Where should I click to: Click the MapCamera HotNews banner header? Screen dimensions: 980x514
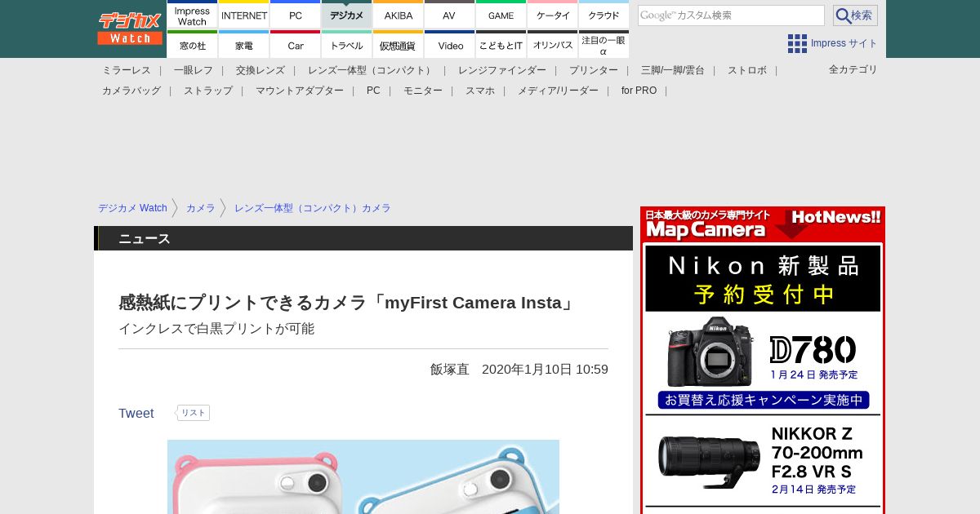(763, 224)
